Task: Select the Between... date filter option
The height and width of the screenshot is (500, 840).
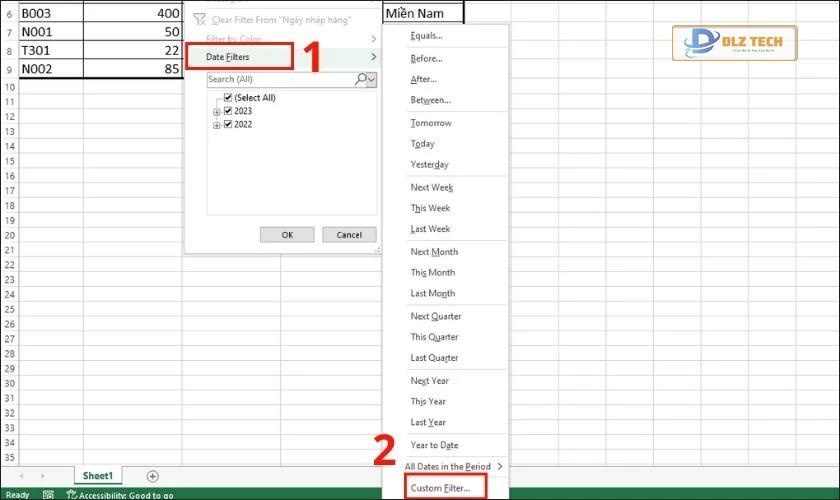Action: click(431, 100)
